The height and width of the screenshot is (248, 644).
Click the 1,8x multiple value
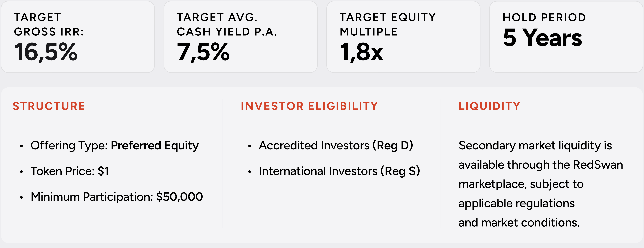point(361,52)
